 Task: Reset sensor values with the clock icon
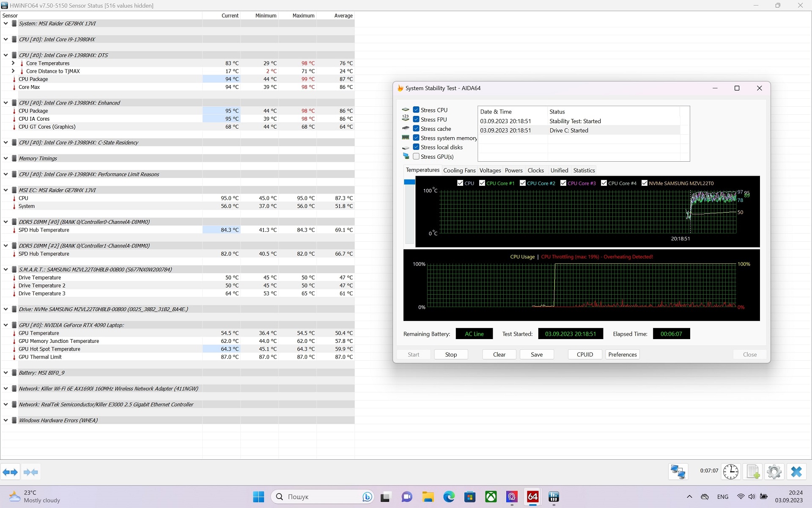coord(730,472)
